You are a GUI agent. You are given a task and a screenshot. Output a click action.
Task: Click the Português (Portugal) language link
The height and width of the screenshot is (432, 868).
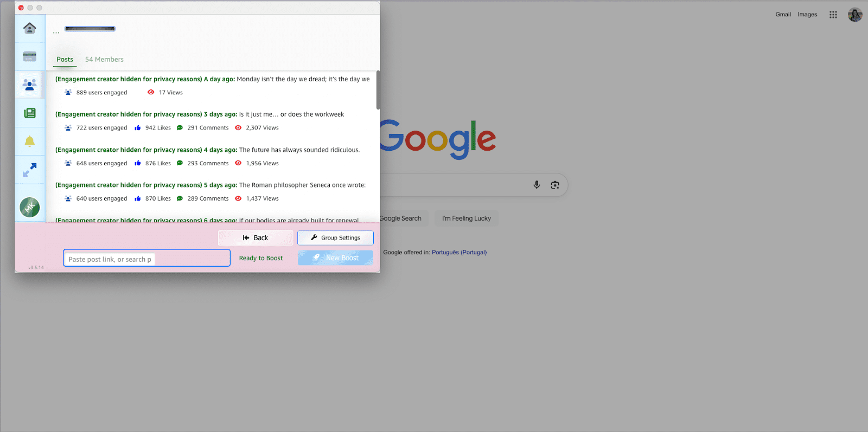pyautogui.click(x=459, y=253)
